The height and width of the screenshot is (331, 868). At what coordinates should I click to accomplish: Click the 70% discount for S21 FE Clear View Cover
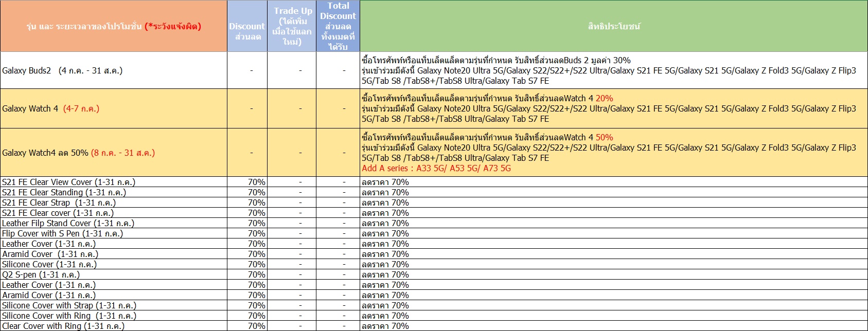coord(247,182)
